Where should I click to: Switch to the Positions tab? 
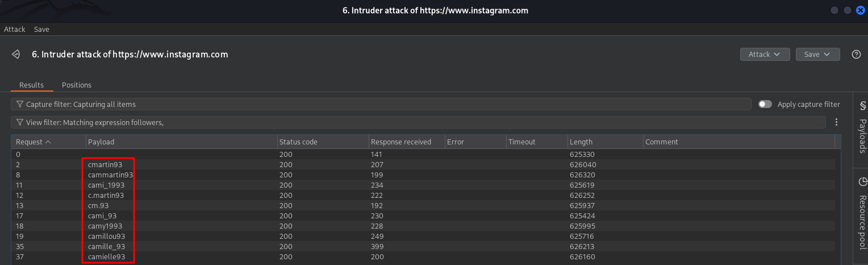click(77, 85)
